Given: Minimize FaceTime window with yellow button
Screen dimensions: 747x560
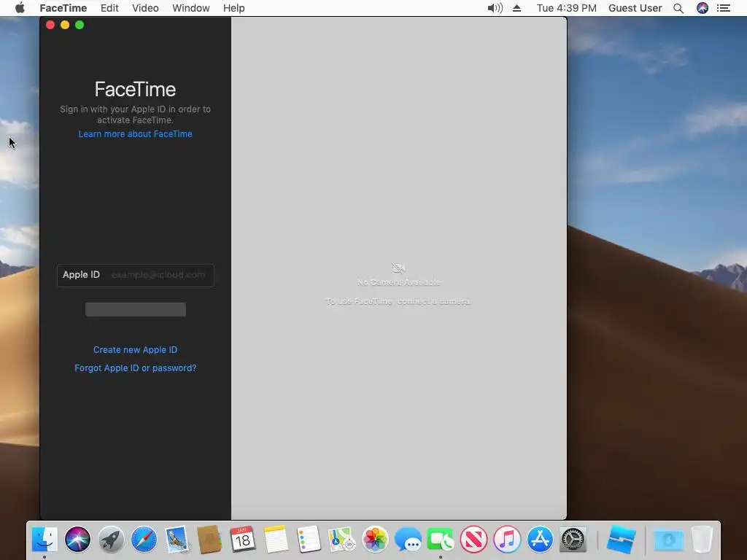Looking at the screenshot, I should 65,25.
